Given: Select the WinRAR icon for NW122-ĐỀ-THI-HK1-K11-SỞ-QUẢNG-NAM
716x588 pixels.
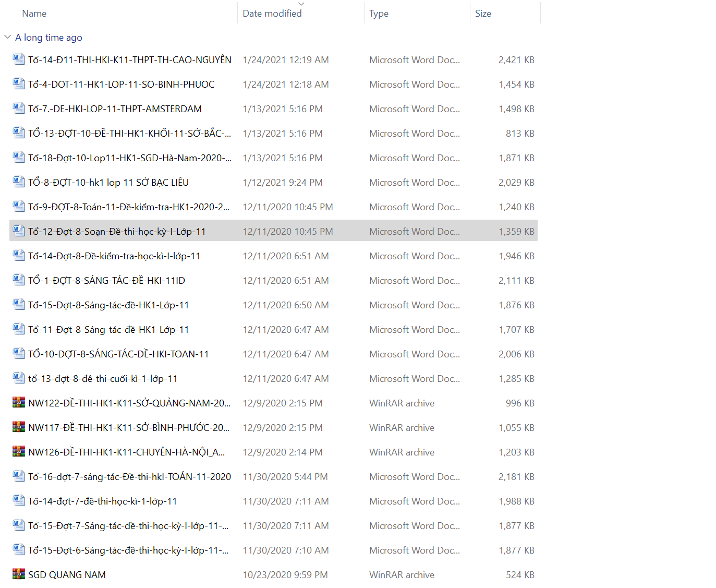Looking at the screenshot, I should coord(19,403).
